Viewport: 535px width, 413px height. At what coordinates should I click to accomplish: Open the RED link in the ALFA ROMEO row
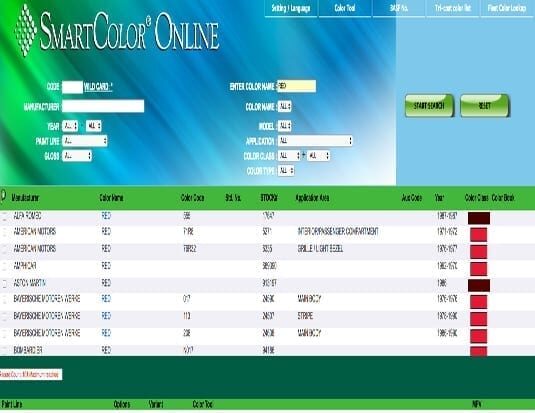tap(106, 216)
